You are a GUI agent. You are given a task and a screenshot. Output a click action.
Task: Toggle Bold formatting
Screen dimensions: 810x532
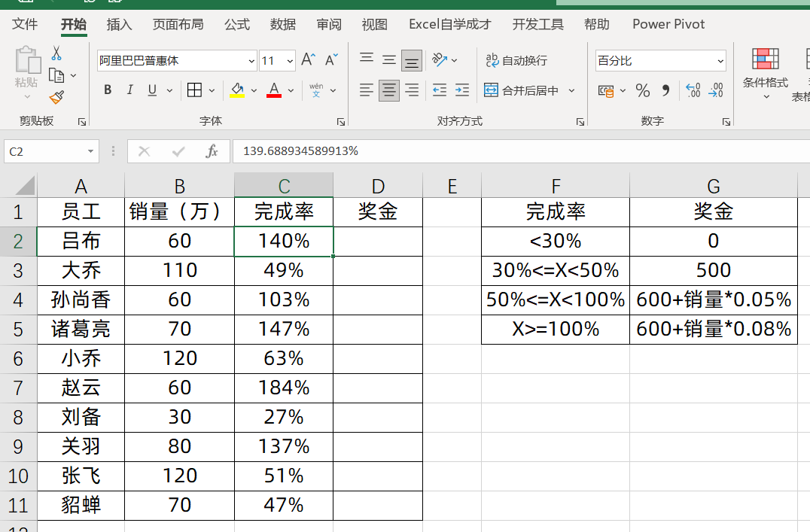tap(108, 90)
